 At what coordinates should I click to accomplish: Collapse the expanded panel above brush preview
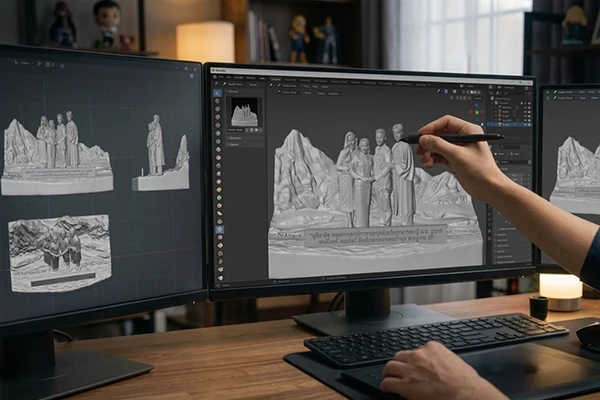click(244, 91)
